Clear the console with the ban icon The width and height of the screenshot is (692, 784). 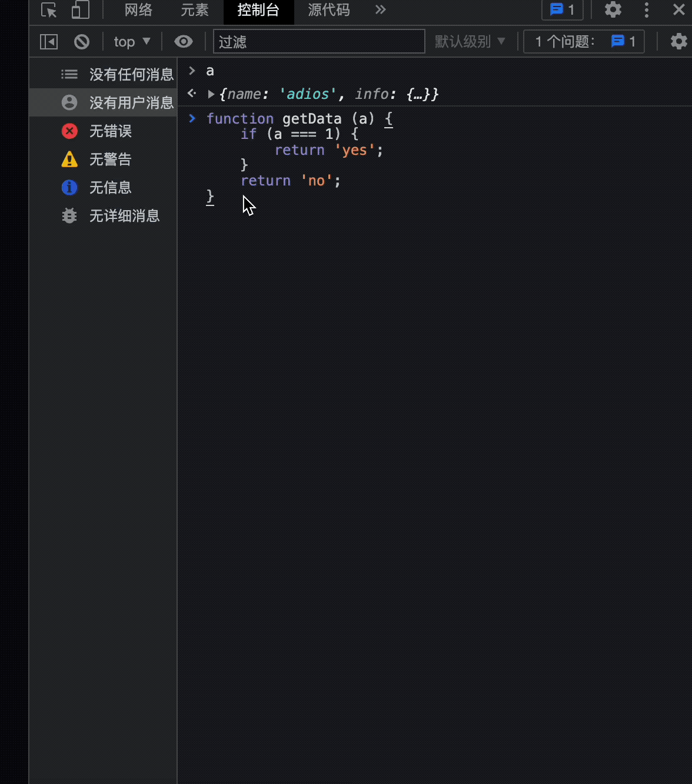[x=82, y=42]
